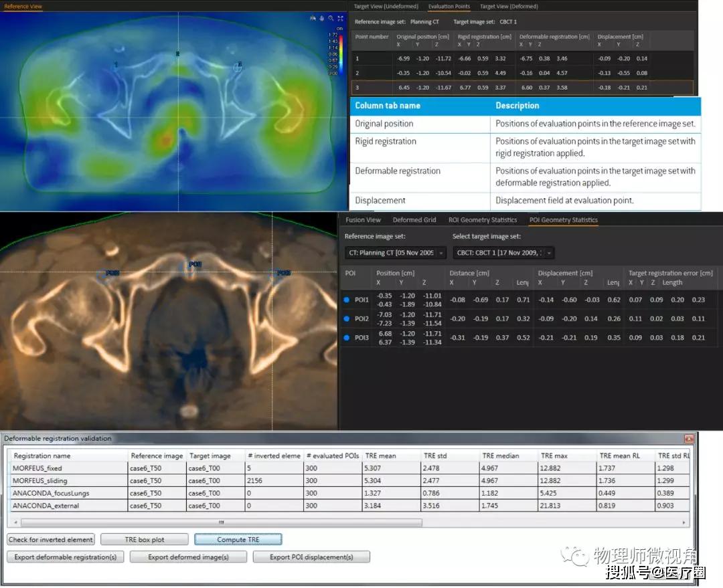Open the ROI Geometry Statistics tab
The width and height of the screenshot is (723, 588).
tap(483, 220)
